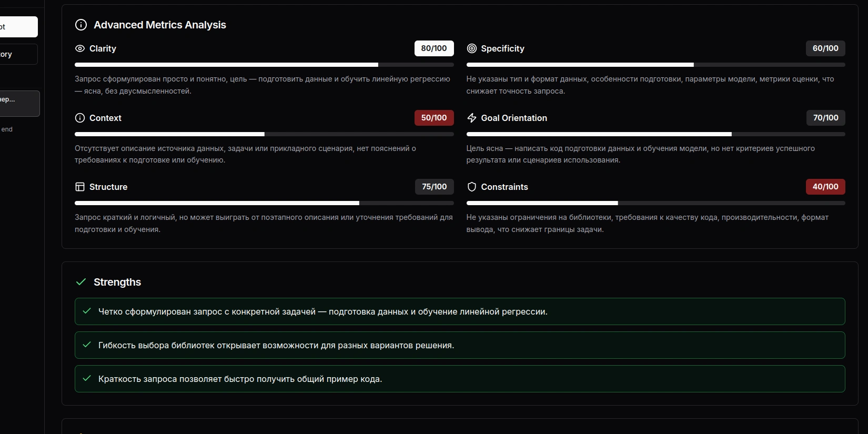Click the Structure description 'Запрос краткий и логичный'
This screenshot has width=868, height=434.
(264, 223)
